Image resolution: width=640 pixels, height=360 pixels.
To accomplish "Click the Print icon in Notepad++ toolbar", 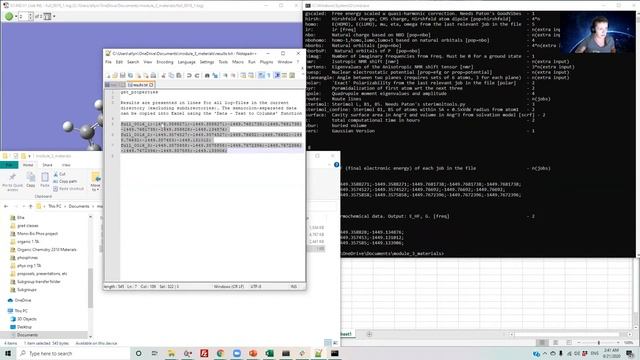I will tap(153, 76).
